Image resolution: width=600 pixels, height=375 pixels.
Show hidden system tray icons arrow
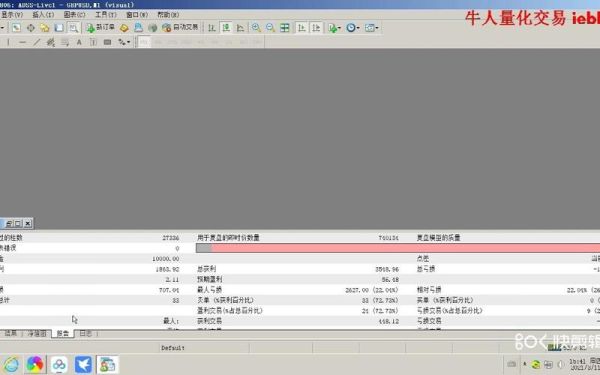click(x=525, y=364)
